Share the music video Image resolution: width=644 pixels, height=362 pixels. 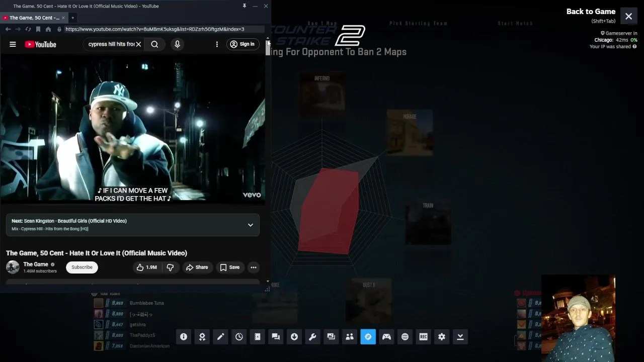tap(197, 267)
